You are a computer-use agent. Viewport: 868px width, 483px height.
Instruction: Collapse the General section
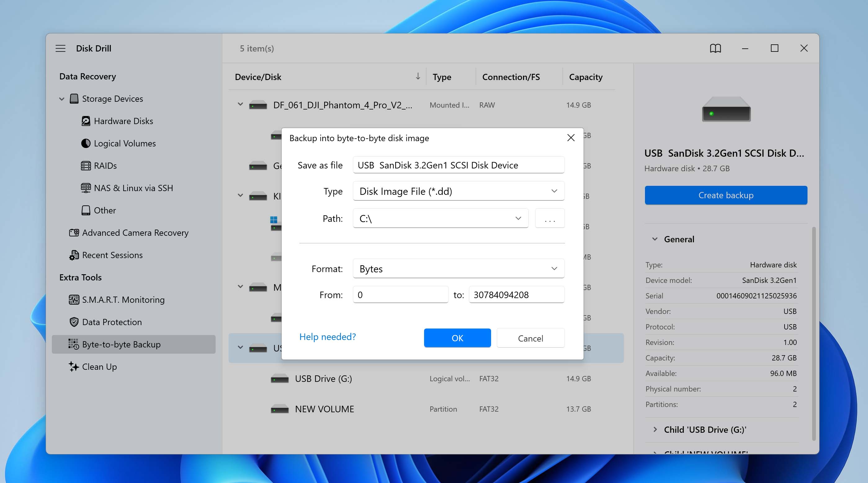click(655, 239)
